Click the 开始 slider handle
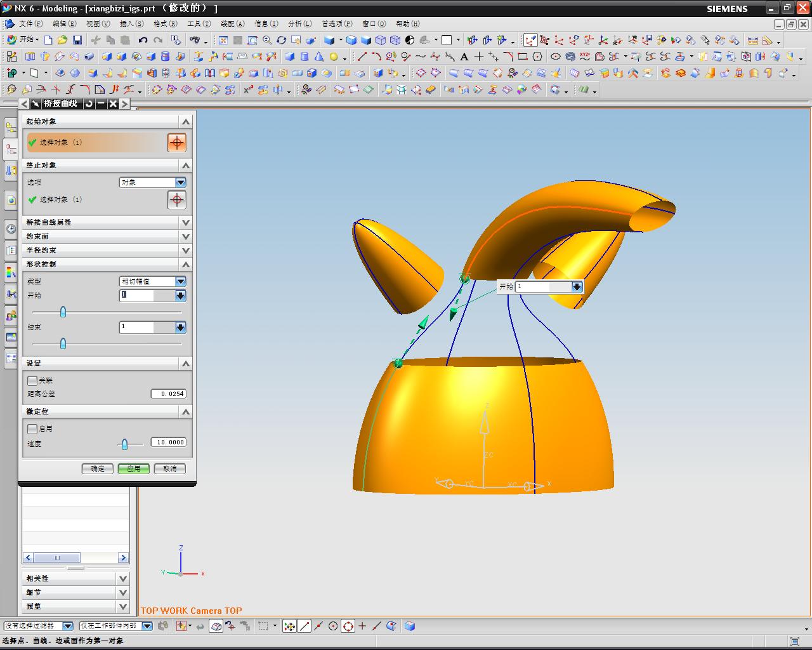The image size is (812, 650). [63, 312]
